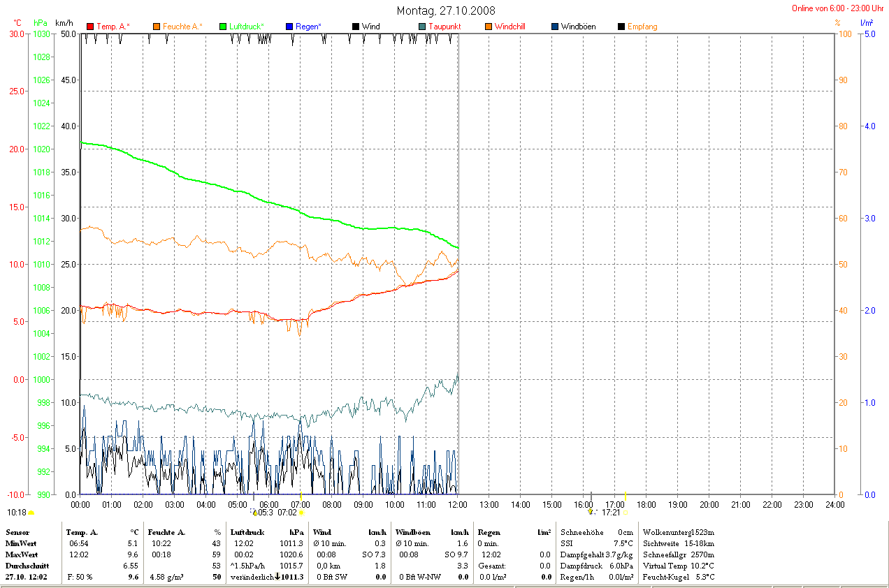The image size is (889, 588).
Task: Click the yellow sun icon beside 10:18
Action: [31, 513]
